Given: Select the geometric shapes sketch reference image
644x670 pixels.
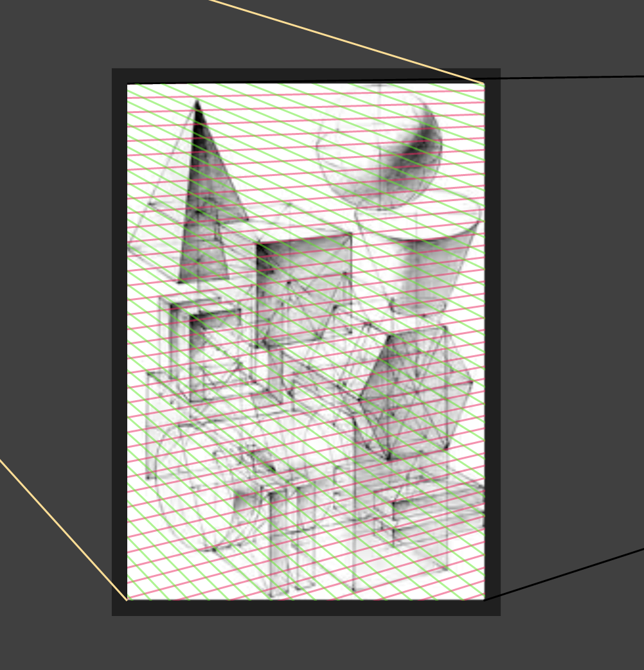Looking at the screenshot, I should tap(306, 342).
